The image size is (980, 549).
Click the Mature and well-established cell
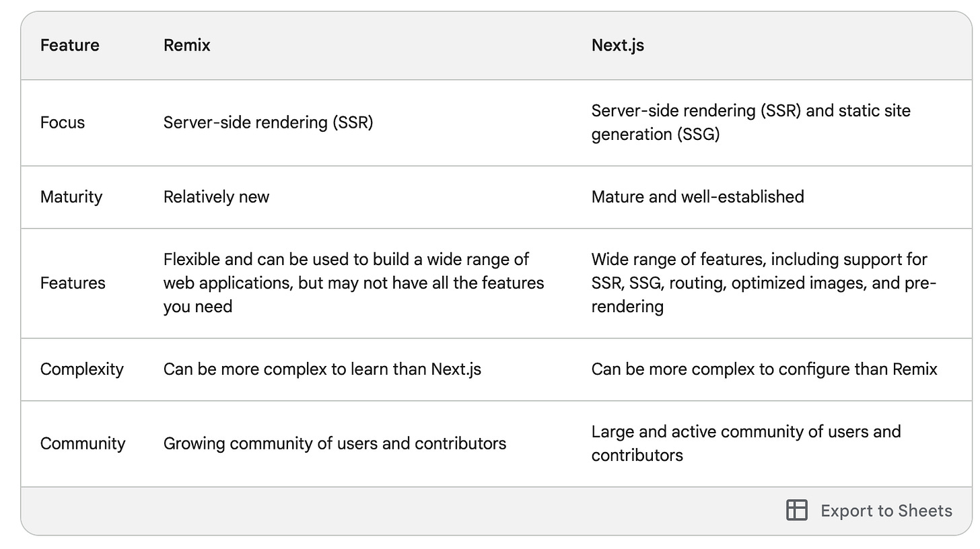point(697,197)
